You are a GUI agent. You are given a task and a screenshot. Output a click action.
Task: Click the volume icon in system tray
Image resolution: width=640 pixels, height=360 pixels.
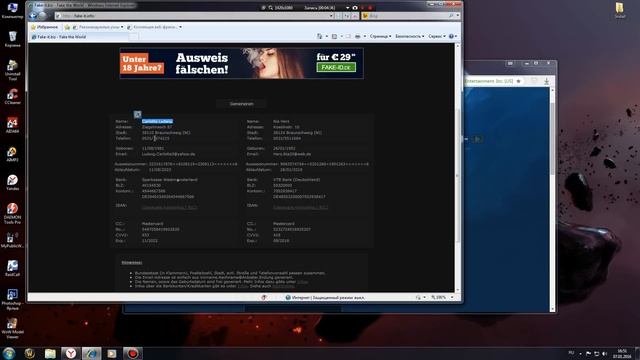point(604,353)
